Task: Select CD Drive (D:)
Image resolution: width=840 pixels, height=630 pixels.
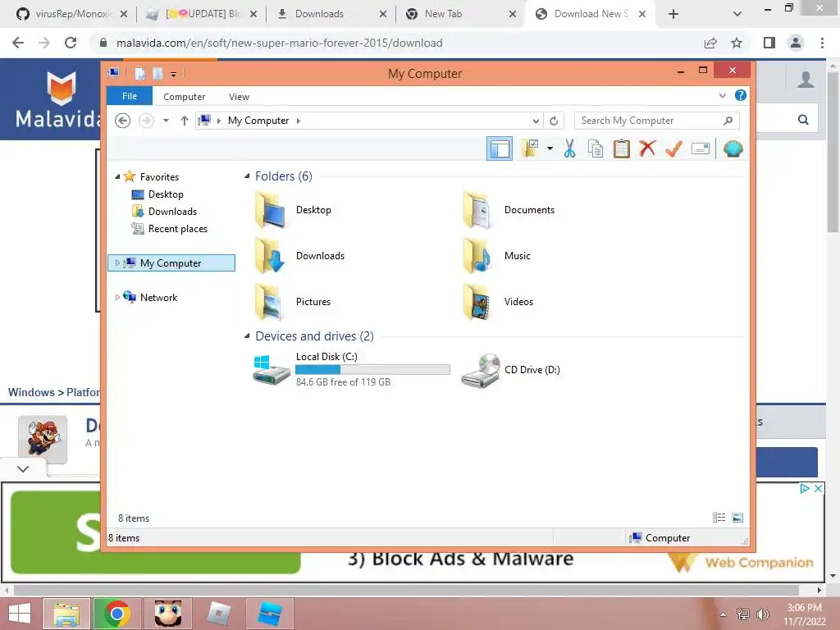Action: tap(510, 370)
